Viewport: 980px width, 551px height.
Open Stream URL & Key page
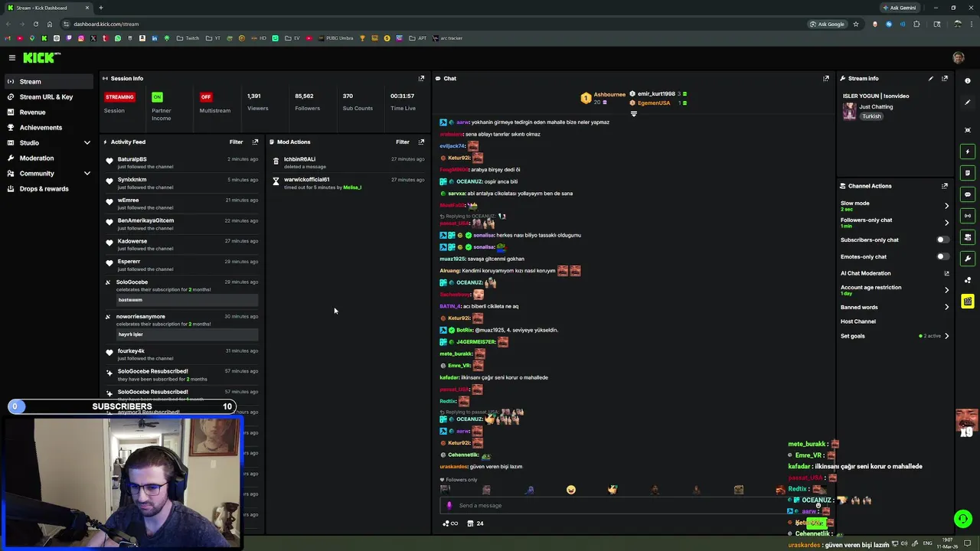[x=47, y=96]
